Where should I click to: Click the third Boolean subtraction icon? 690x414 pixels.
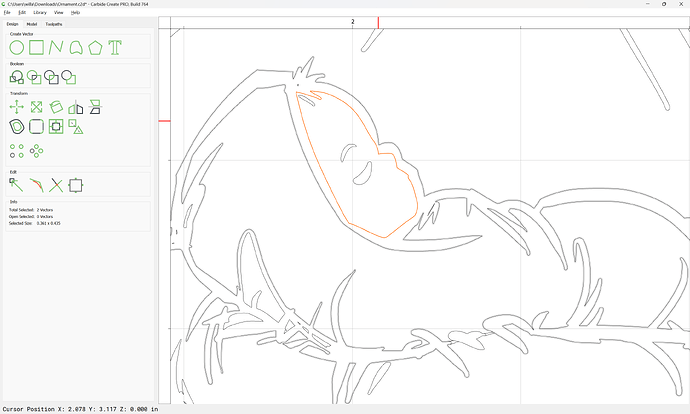pos(51,77)
